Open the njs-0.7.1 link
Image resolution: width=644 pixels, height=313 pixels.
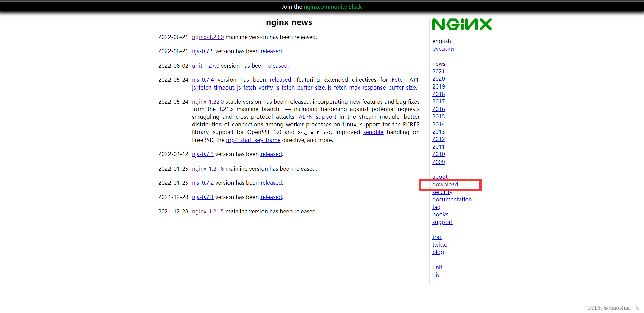point(203,197)
